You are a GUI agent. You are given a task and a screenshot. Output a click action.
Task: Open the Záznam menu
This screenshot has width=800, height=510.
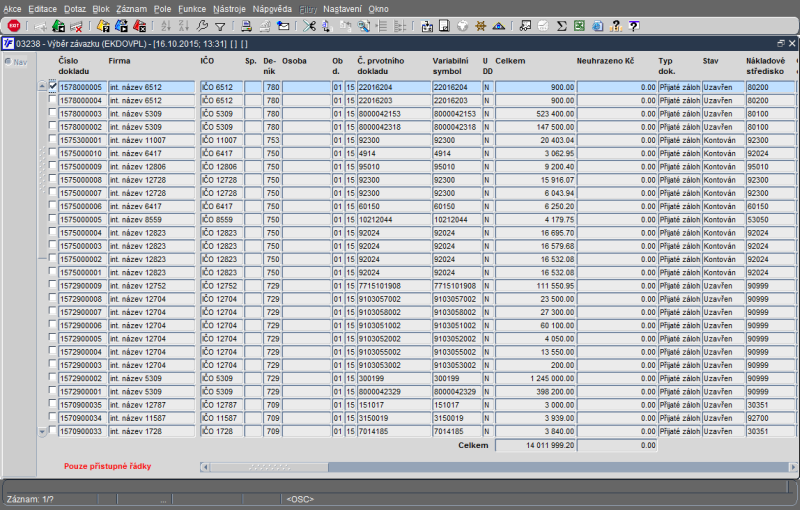coord(131,9)
